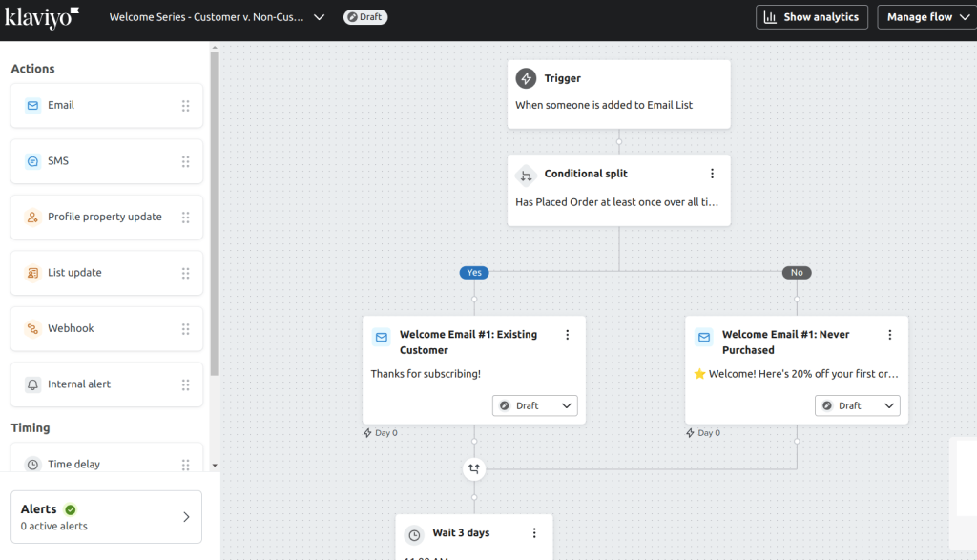This screenshot has width=977, height=560.
Task: Click the Klaviyo logo
Action: pyautogui.click(x=42, y=17)
